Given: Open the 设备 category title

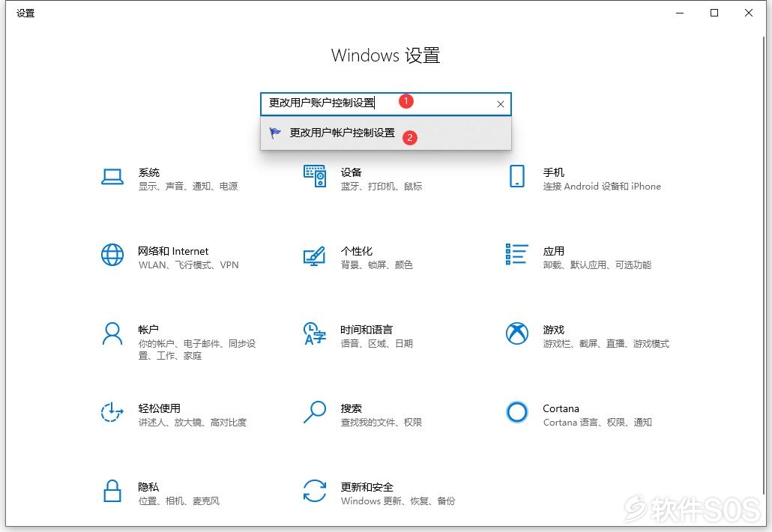Looking at the screenshot, I should [x=351, y=172].
